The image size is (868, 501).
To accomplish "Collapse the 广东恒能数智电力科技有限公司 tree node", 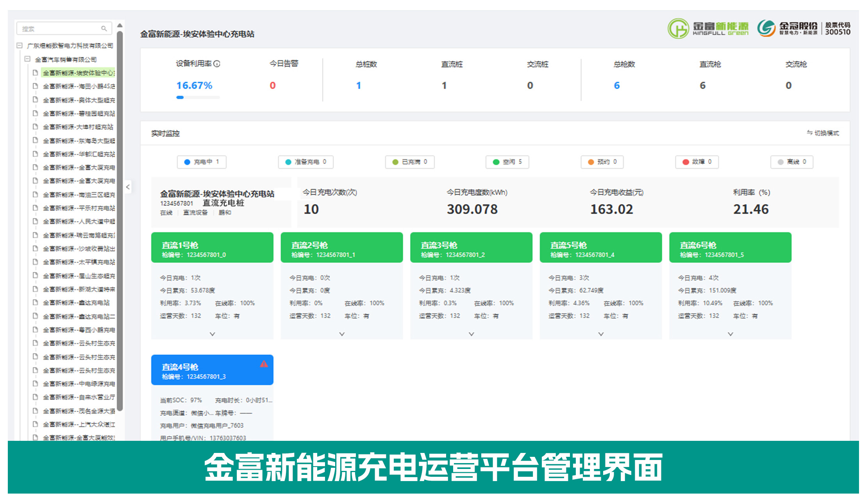I will (x=19, y=46).
